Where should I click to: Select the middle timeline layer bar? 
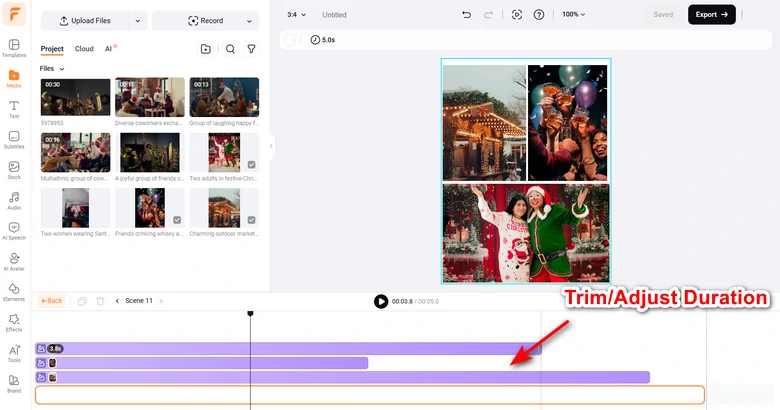click(x=201, y=363)
